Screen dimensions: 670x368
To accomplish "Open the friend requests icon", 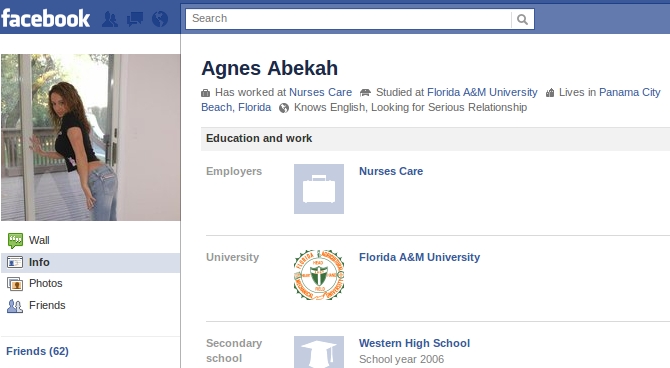I will click(110, 19).
